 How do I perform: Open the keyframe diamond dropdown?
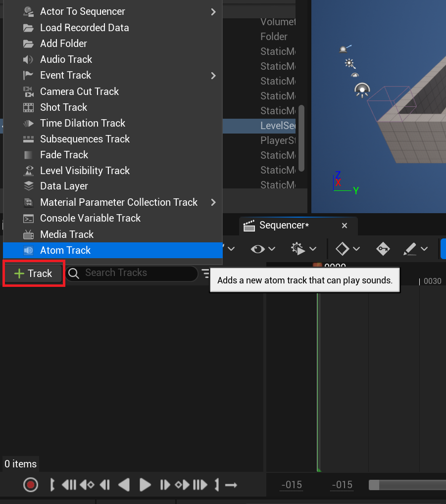click(x=348, y=249)
